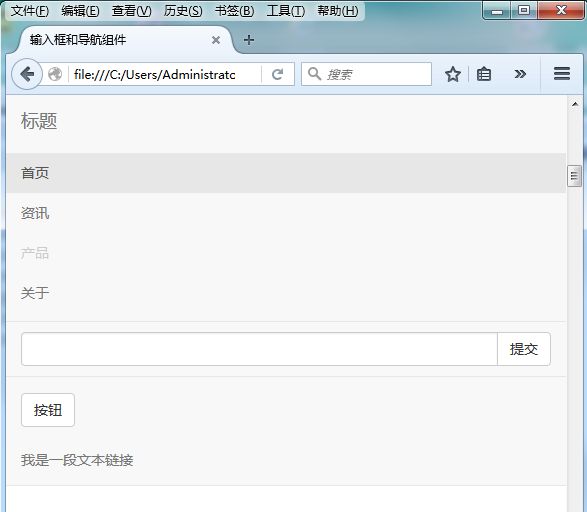Viewport: 587px width, 512px height.
Task: Click the scrollbar up arrow
Action: (x=575, y=104)
